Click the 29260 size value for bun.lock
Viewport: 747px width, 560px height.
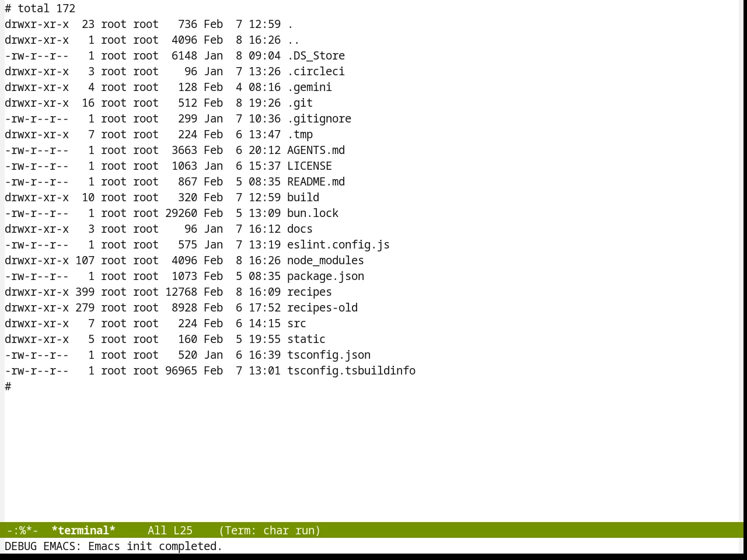click(181, 213)
